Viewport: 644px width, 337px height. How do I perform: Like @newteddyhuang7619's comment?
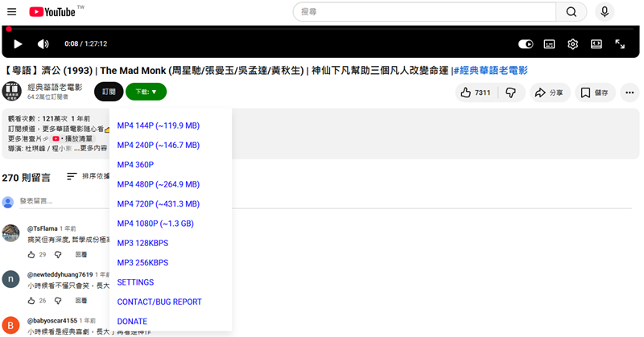point(31,301)
